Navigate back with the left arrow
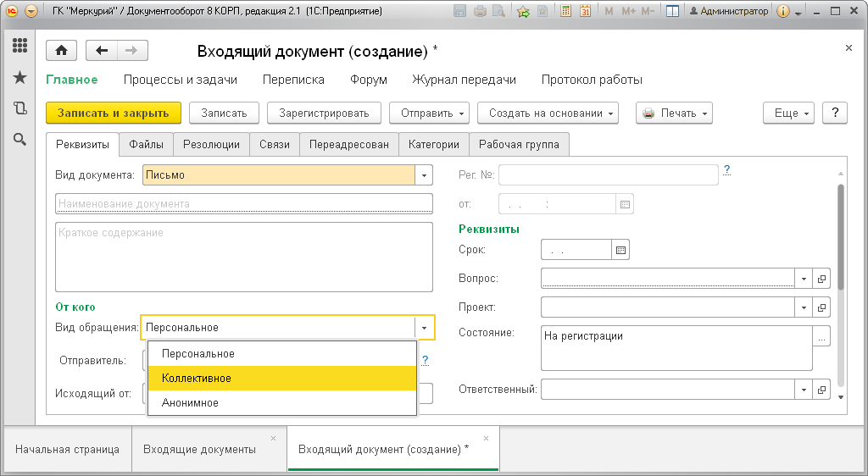This screenshot has height=476, width=868. pos(102,51)
